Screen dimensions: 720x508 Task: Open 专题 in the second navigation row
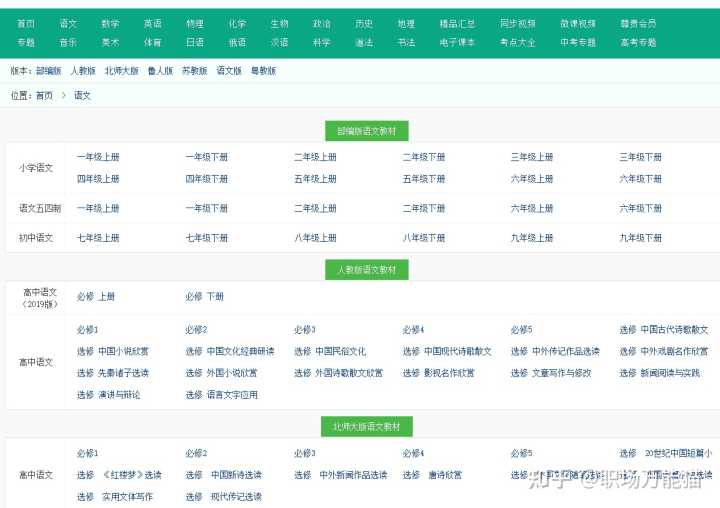[x=26, y=42]
